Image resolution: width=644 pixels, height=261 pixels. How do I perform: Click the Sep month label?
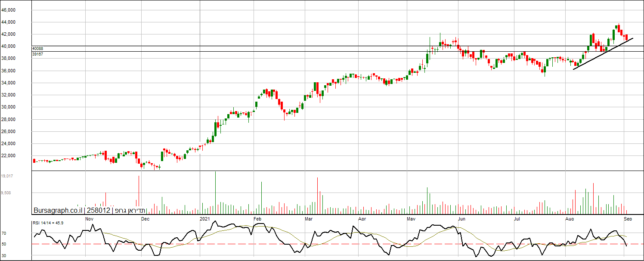628,219
